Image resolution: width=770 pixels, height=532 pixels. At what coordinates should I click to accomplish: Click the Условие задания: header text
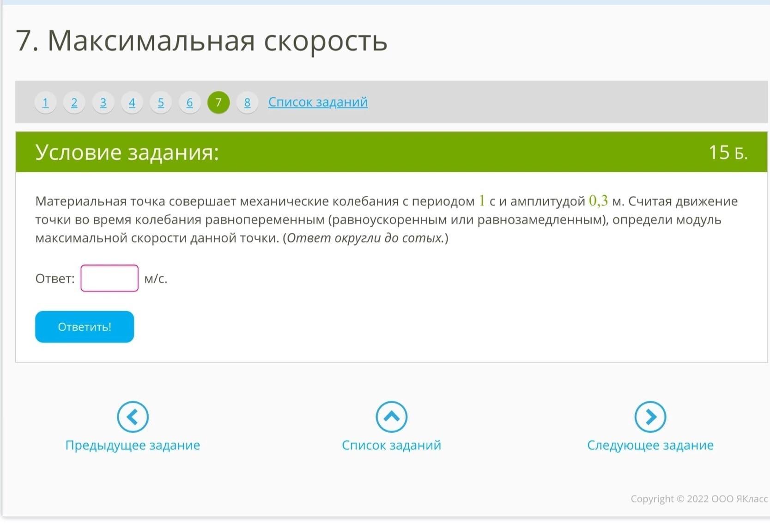127,152
